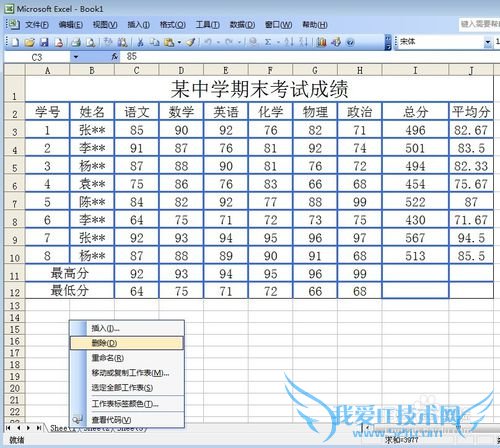Activate the Format Painter brush

(191, 42)
